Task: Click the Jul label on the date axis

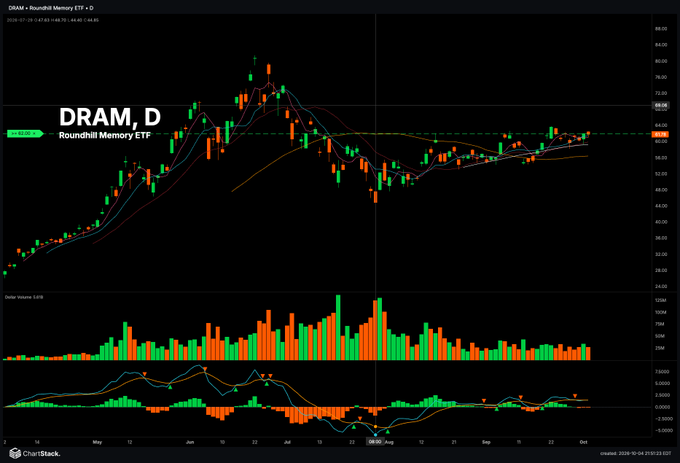Action: click(287, 442)
